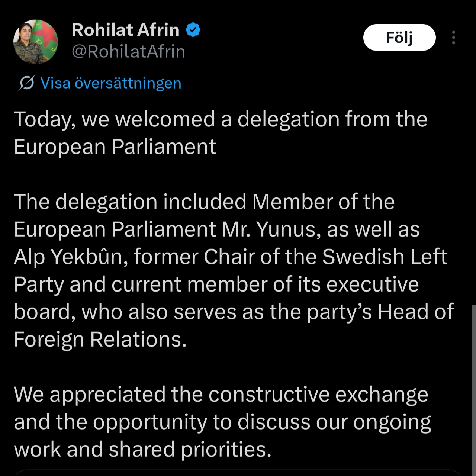Viewport: 476px width, 476px height.
Task: Click "Head of" in the post text
Action: (x=415, y=312)
